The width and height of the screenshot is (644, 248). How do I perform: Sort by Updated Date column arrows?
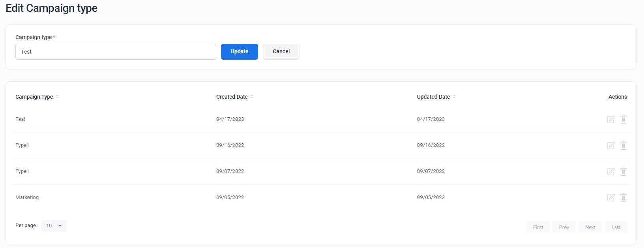tap(454, 96)
